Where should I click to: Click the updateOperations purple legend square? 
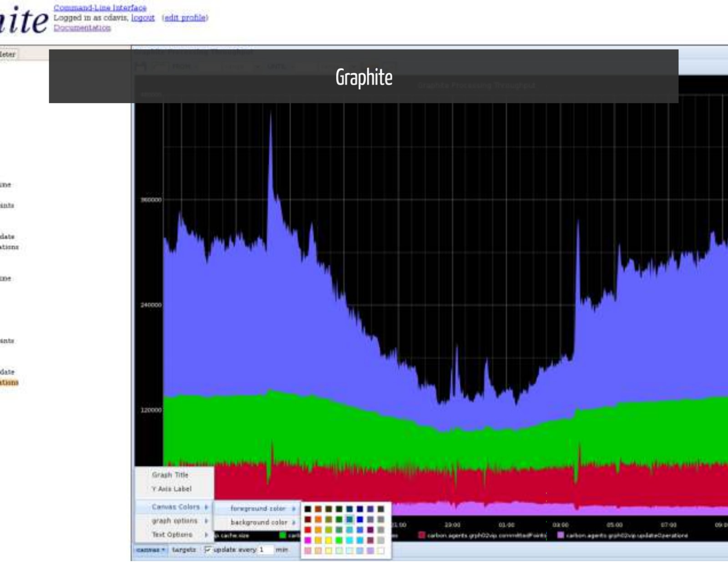point(561,535)
